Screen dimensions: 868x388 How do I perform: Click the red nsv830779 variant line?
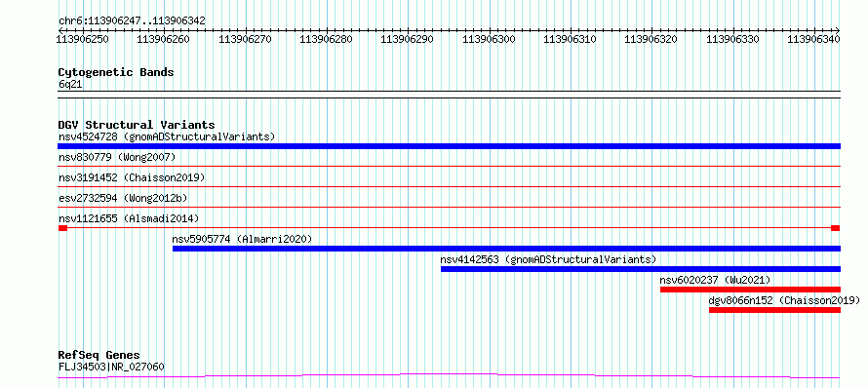449,166
